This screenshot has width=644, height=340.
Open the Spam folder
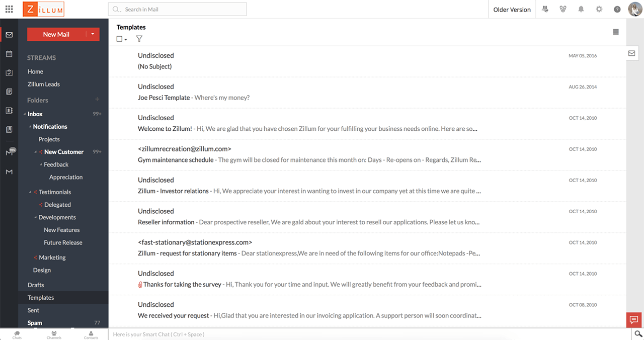click(35, 323)
